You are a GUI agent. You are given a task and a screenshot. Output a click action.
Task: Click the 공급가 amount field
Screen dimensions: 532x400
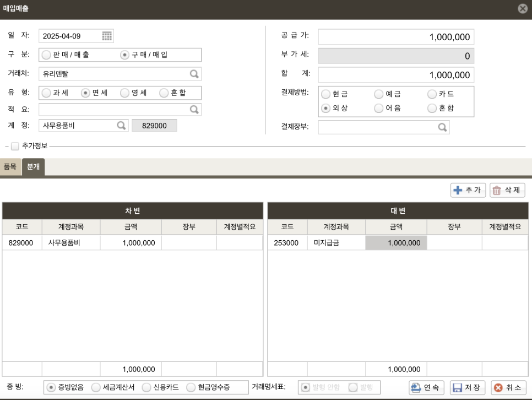click(396, 37)
